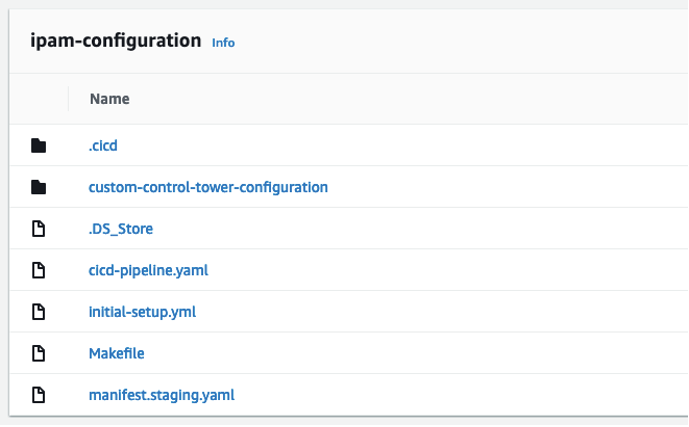Open manifest.staging.yaml file

[162, 395]
